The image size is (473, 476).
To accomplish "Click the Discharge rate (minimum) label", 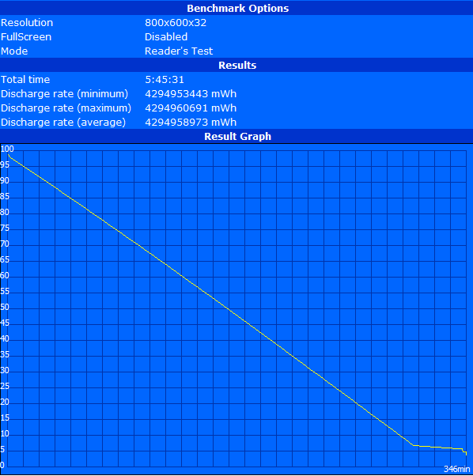I will tap(64, 94).
